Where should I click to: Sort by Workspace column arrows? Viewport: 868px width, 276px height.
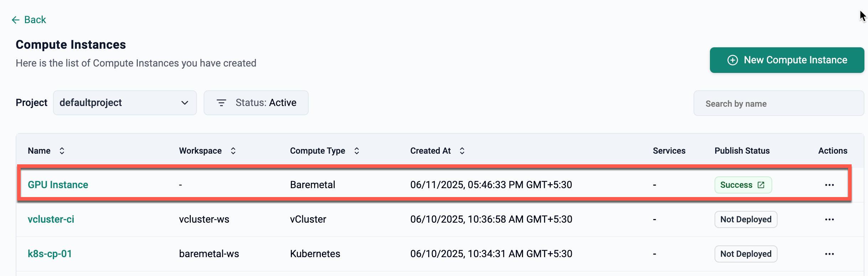tap(233, 151)
